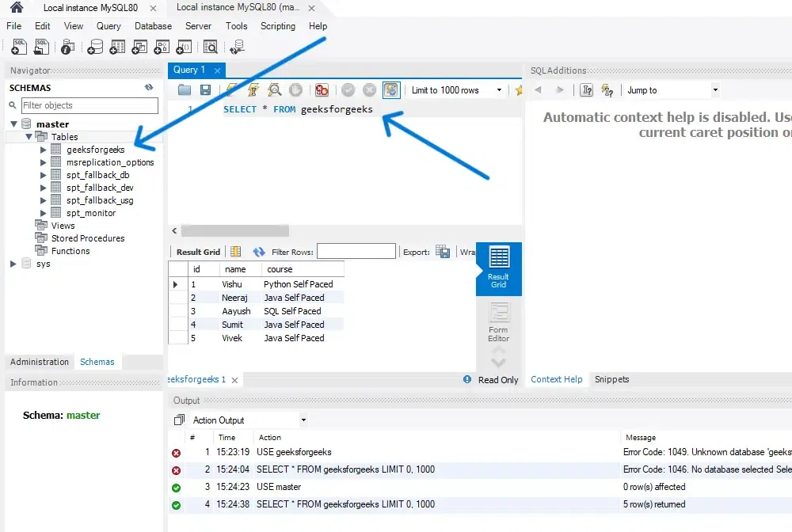The width and height of the screenshot is (792, 532).
Task: Close the geeksforgeeks 1 result tab
Action: [235, 380]
